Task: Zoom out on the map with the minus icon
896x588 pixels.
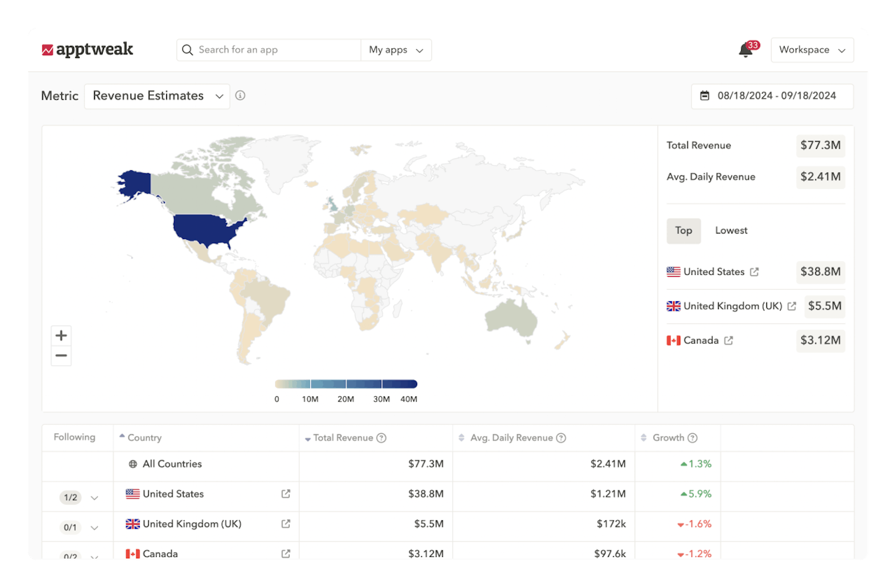Action: pos(60,356)
